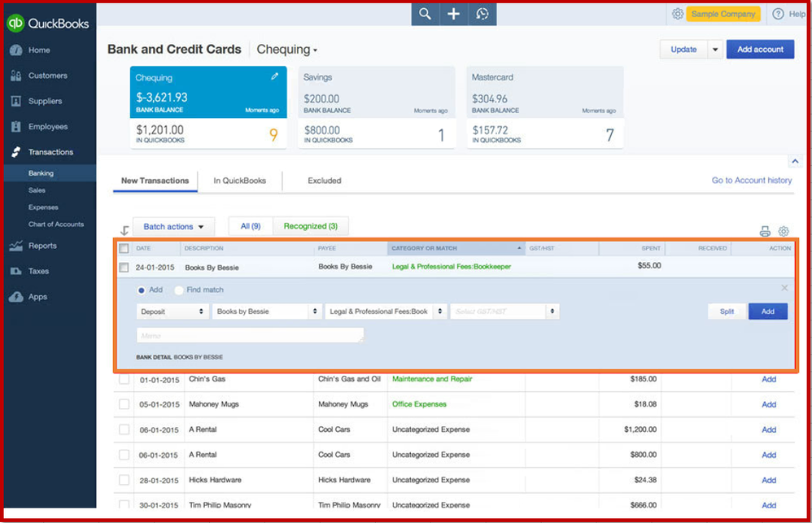
Task: Click the blue Add button in detail panel
Action: tap(768, 312)
